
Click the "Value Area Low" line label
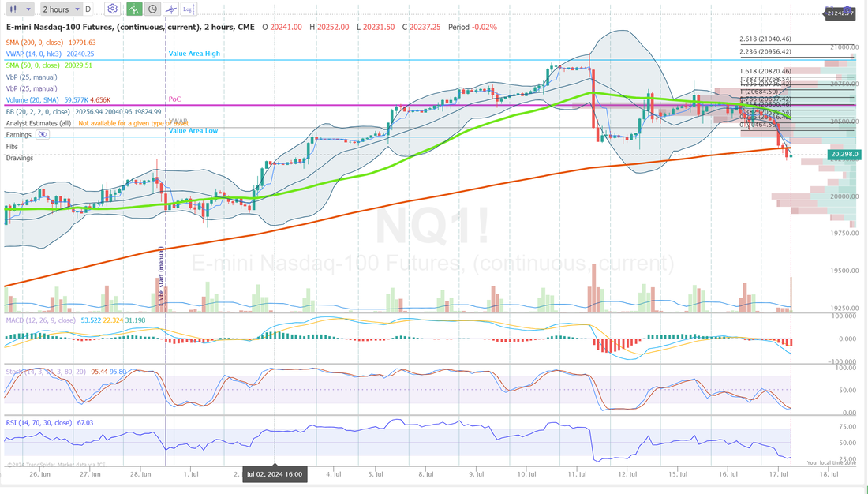click(193, 131)
